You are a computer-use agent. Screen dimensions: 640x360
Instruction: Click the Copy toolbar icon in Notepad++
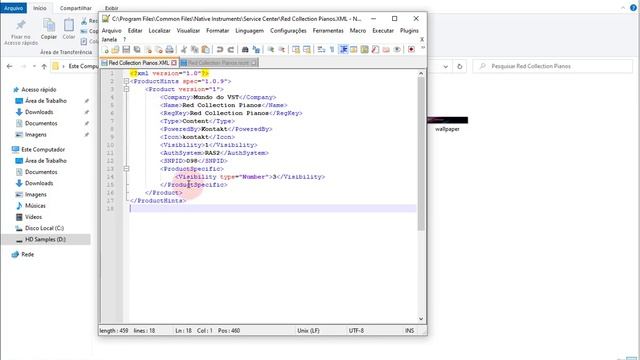click(195, 50)
